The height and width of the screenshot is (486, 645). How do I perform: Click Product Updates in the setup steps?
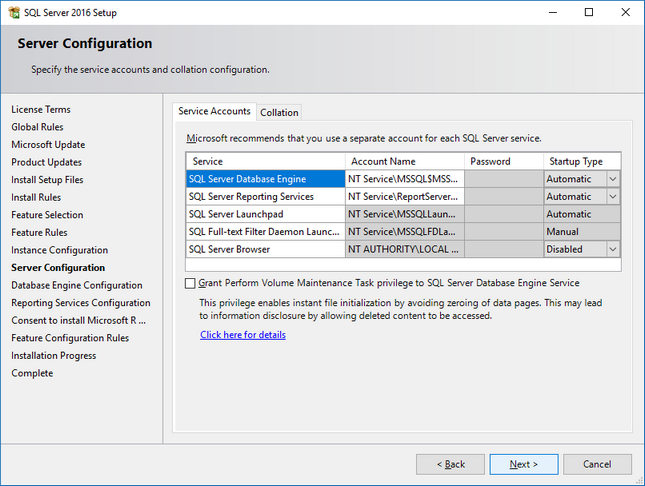[46, 163]
